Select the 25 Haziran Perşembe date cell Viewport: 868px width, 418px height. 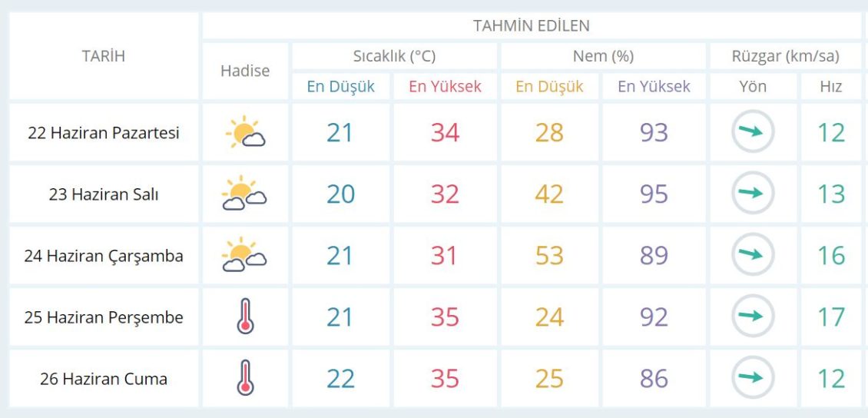tap(104, 317)
